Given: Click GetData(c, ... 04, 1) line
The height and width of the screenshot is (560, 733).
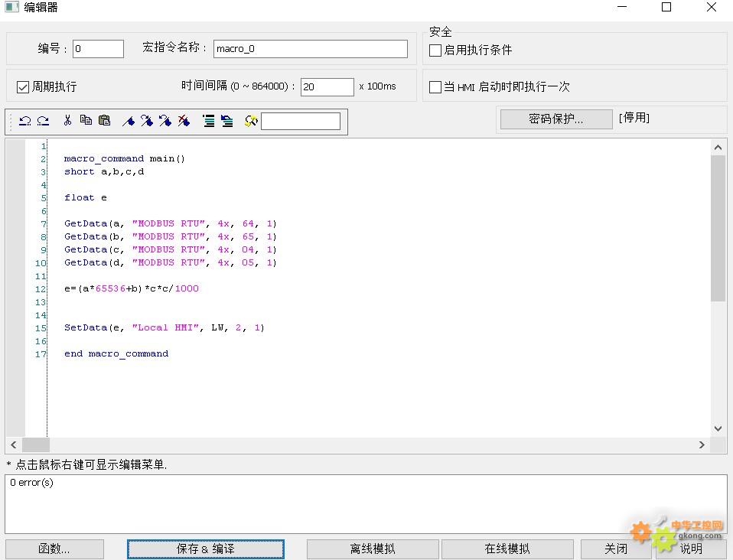Looking at the screenshot, I should [x=170, y=249].
